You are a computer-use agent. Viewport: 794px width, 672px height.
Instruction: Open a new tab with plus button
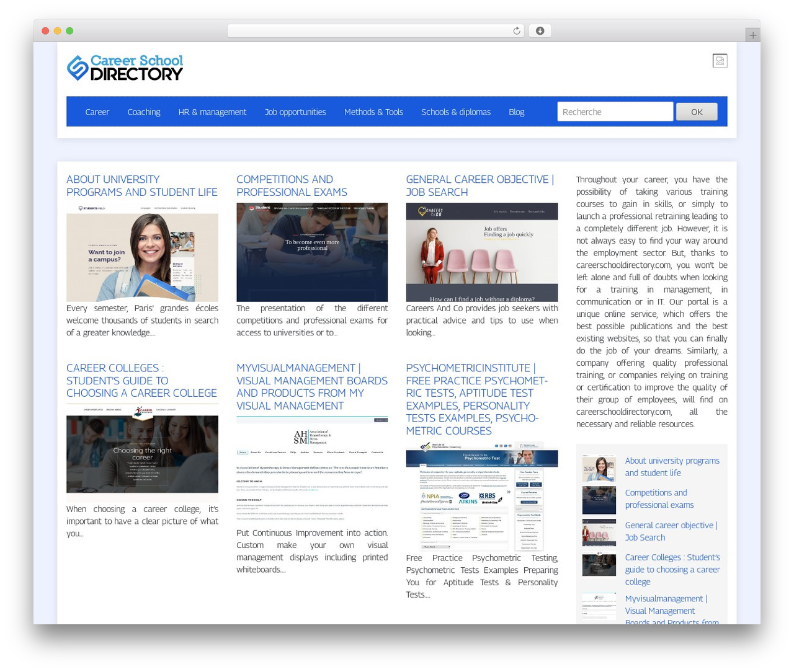[x=752, y=35]
